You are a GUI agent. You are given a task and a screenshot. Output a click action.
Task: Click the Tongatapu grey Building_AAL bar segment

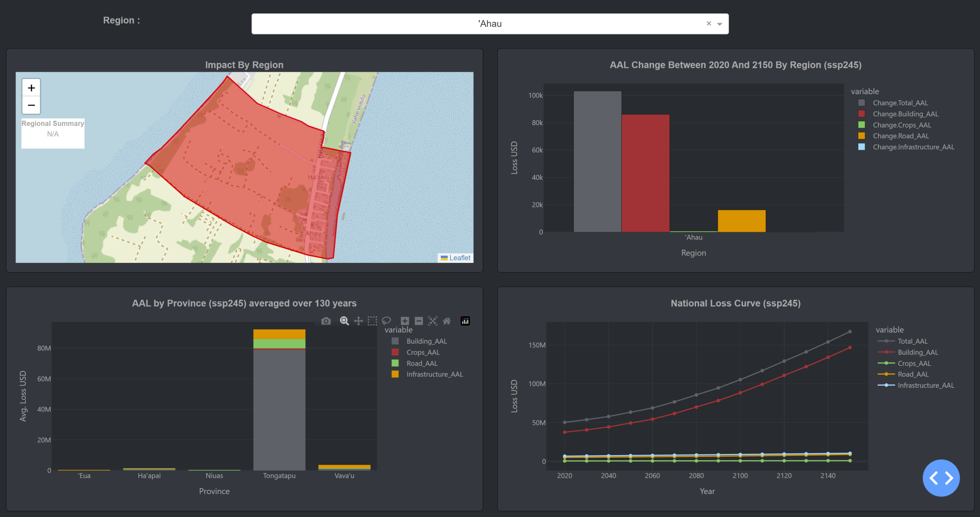click(279, 409)
